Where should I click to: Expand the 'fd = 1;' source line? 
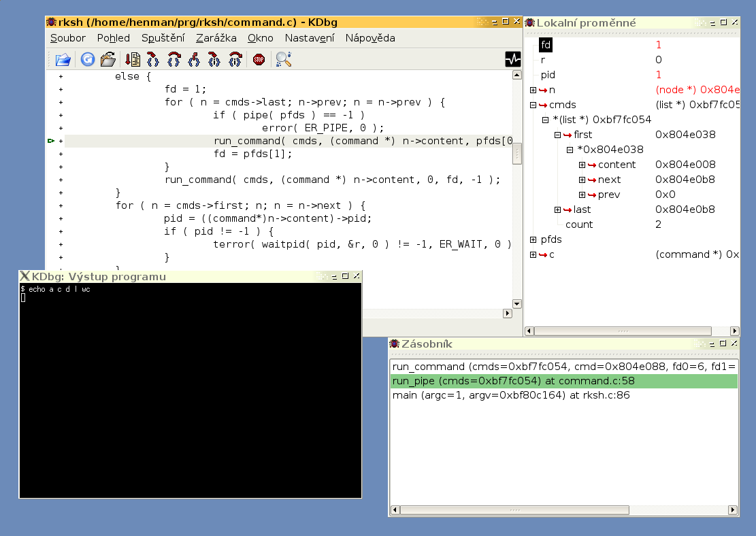(61, 89)
